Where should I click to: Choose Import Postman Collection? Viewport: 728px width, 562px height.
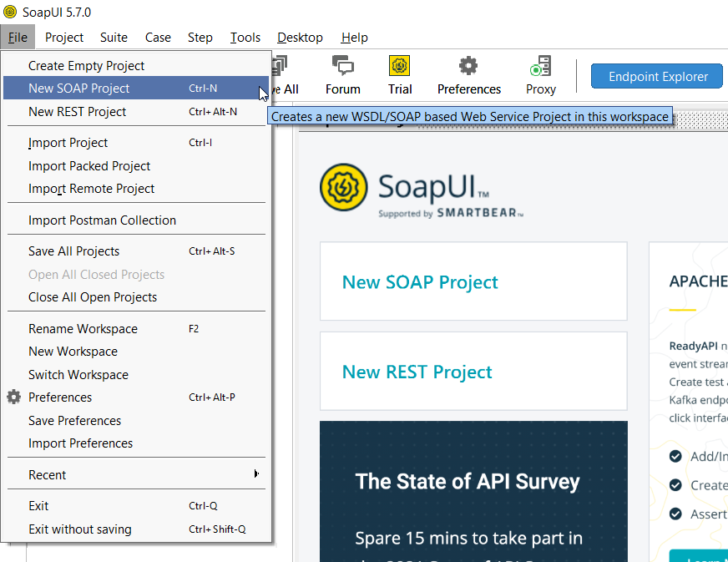(x=136, y=220)
